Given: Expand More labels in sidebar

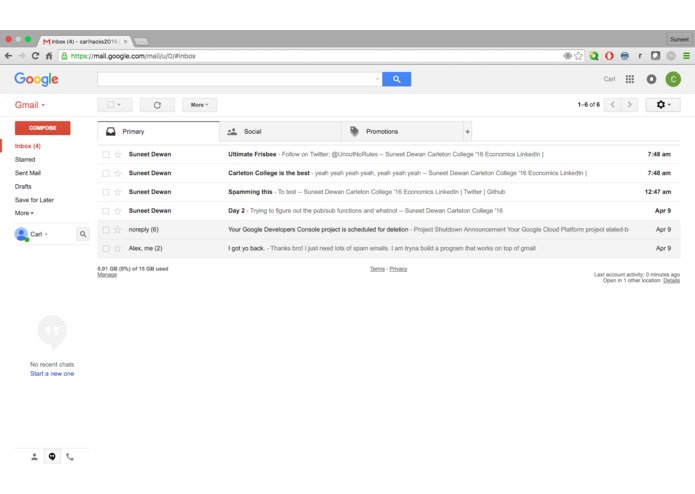Looking at the screenshot, I should click(x=24, y=213).
